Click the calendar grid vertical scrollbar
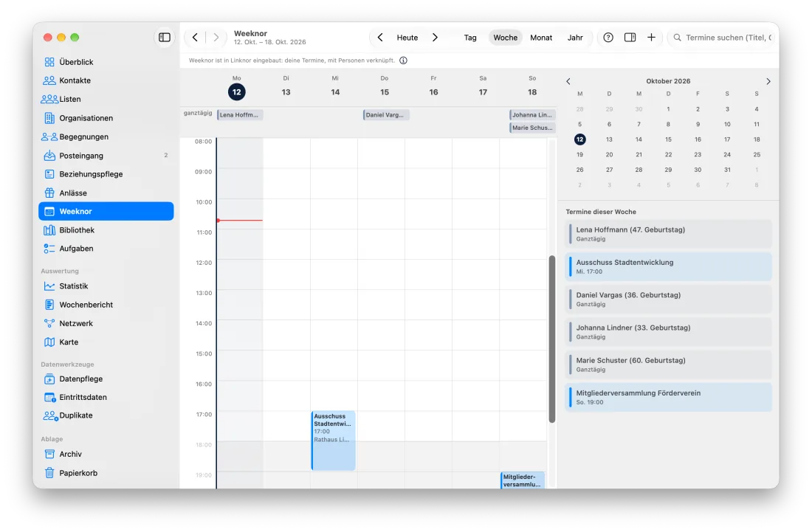This screenshot has width=812, height=532. click(552, 339)
